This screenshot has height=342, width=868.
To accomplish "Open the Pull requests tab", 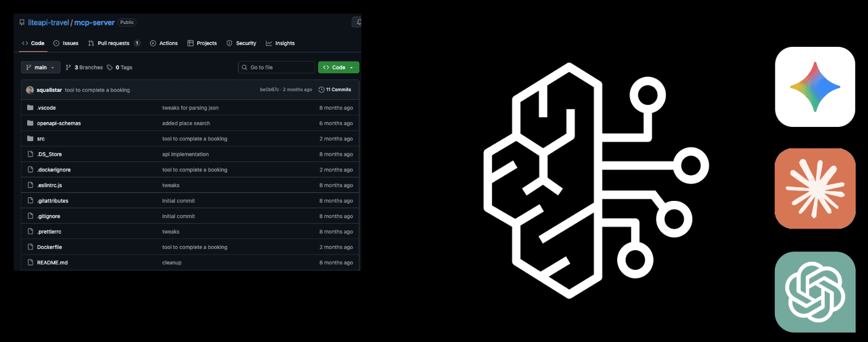I will coord(114,43).
